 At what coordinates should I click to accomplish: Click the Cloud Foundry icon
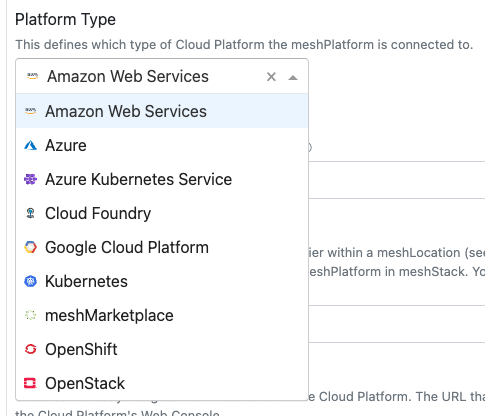click(30, 213)
